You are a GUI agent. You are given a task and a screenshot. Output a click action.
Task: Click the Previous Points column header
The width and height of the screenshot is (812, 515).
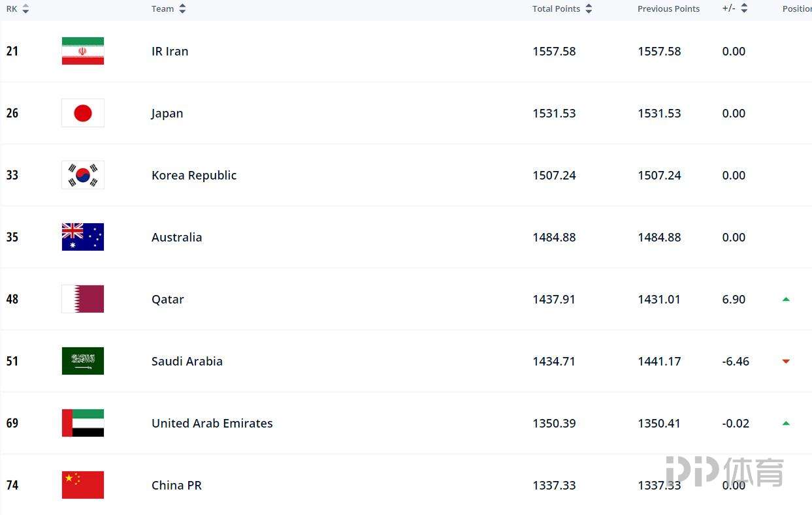pos(668,8)
